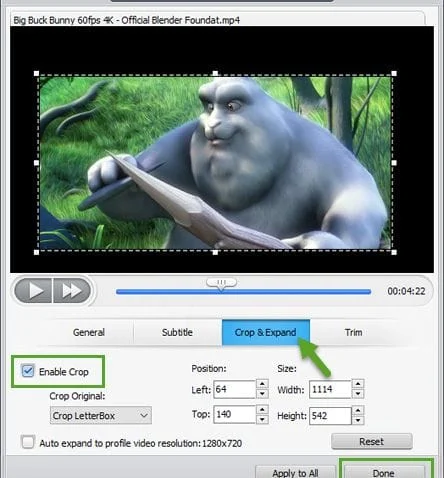The height and width of the screenshot is (478, 444).
Task: Open the Crop LetterBox dropdown
Action: (101, 415)
